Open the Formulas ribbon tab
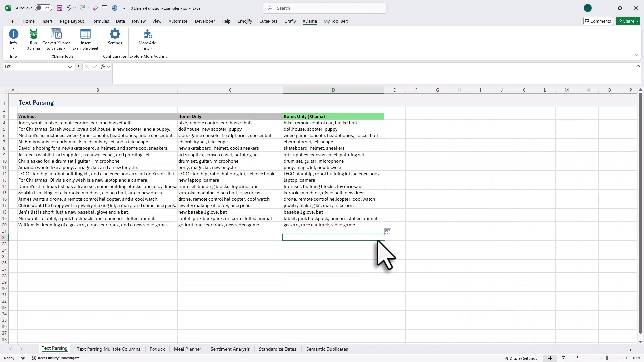Viewport: 644px width, 362px height. [100, 21]
